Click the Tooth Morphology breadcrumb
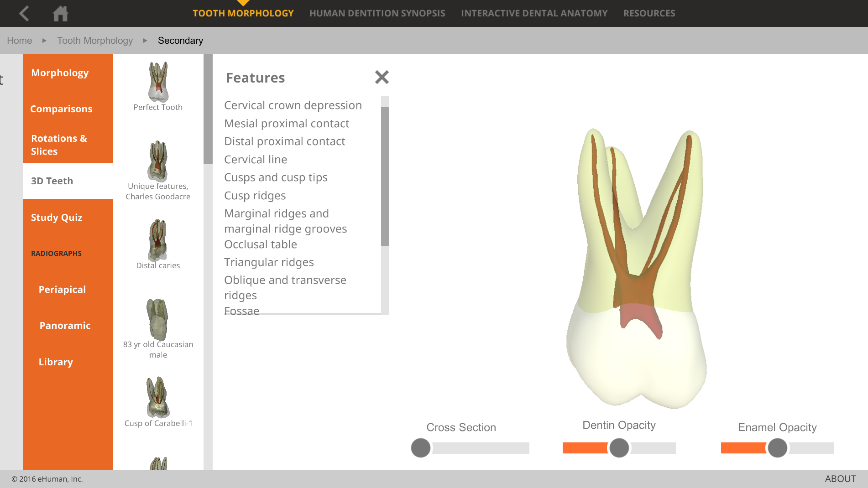The height and width of the screenshot is (488, 868). pyautogui.click(x=95, y=41)
